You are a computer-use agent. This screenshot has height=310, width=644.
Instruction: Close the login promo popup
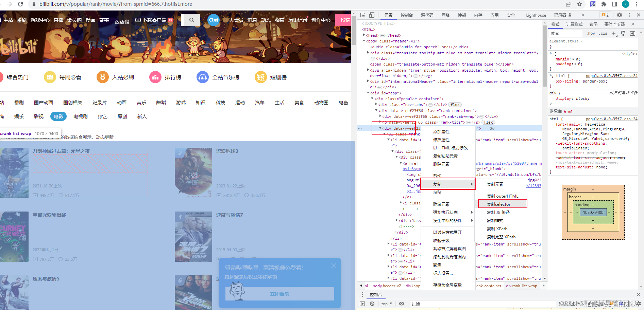(x=334, y=266)
